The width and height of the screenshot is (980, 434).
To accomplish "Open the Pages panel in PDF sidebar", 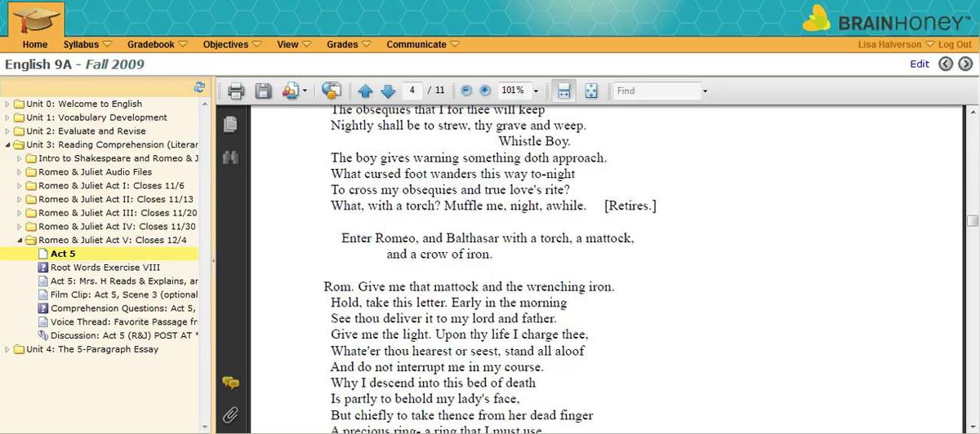I will pos(230,124).
